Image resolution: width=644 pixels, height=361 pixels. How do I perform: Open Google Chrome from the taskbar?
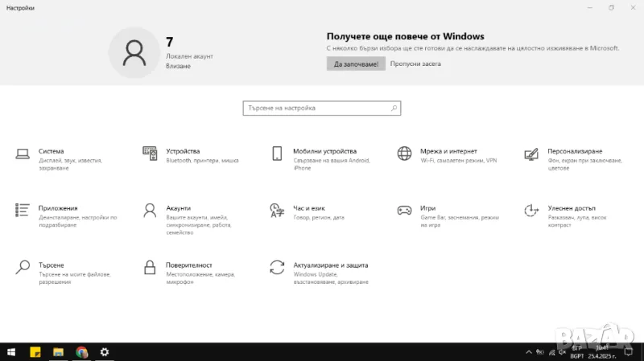click(81, 352)
